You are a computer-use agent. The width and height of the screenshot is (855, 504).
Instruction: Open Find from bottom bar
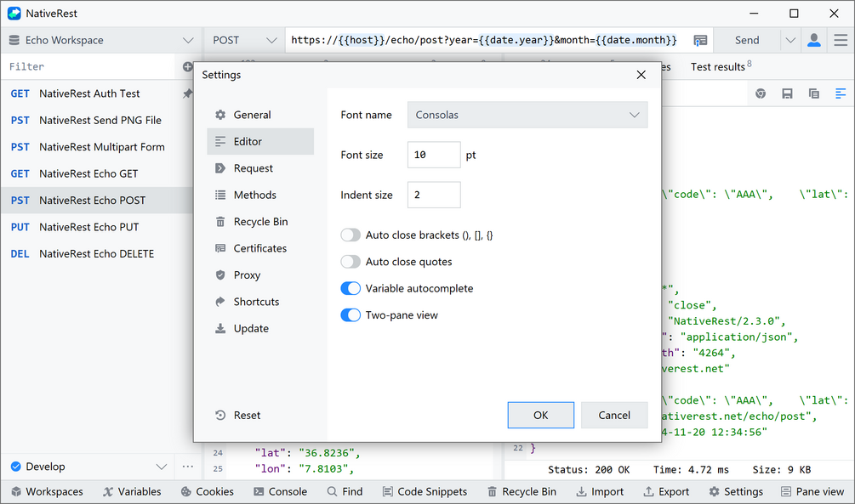point(345,492)
